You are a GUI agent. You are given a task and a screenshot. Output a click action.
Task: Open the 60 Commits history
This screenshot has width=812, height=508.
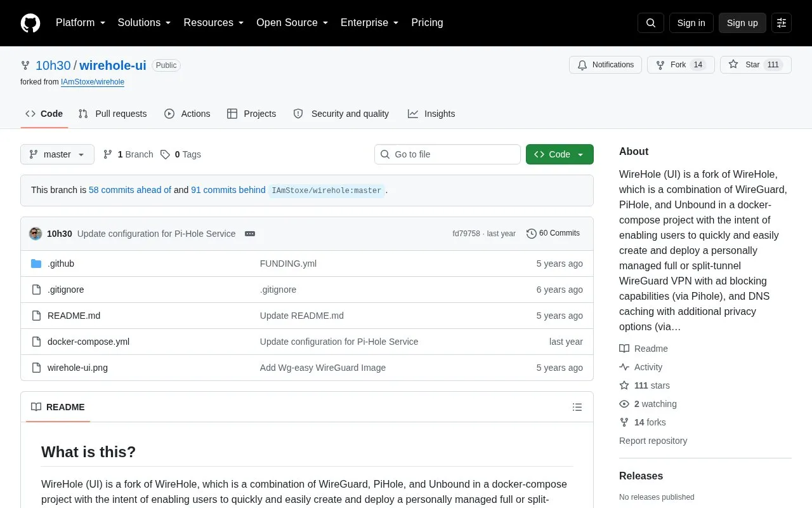tap(553, 234)
